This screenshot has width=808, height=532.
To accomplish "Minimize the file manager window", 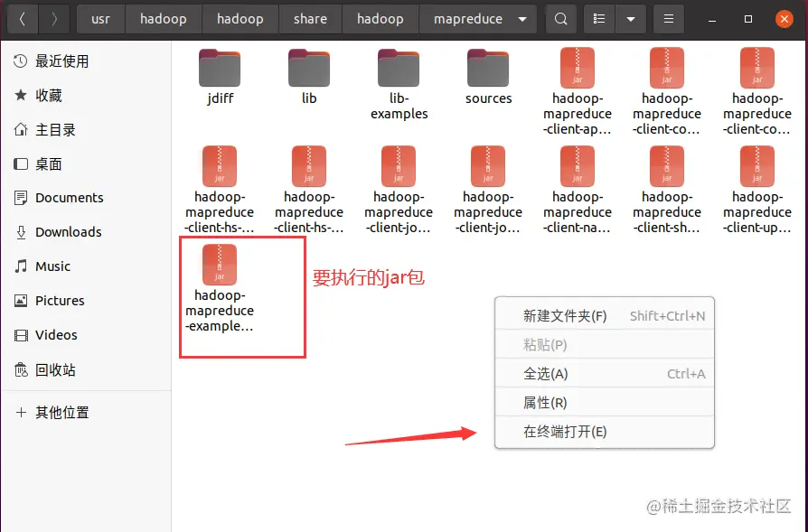I will tap(712, 19).
